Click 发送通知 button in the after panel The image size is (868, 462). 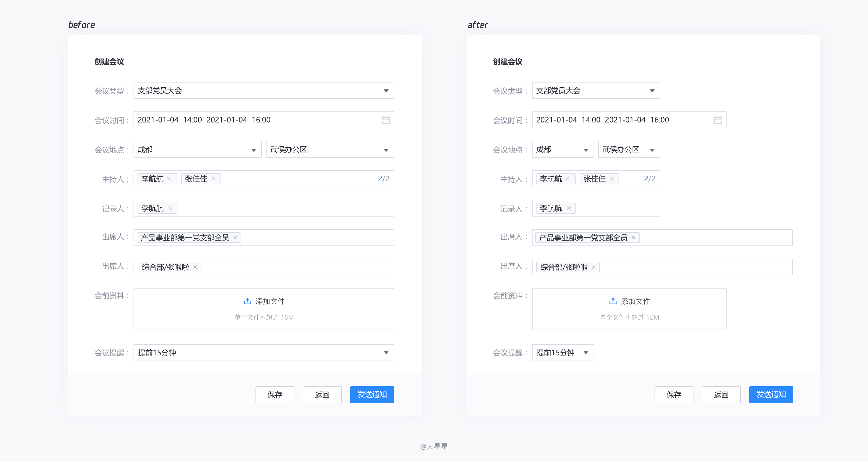coord(771,395)
